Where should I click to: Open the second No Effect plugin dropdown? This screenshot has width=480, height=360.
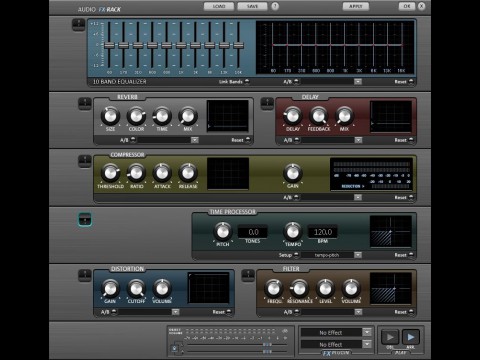(367, 344)
